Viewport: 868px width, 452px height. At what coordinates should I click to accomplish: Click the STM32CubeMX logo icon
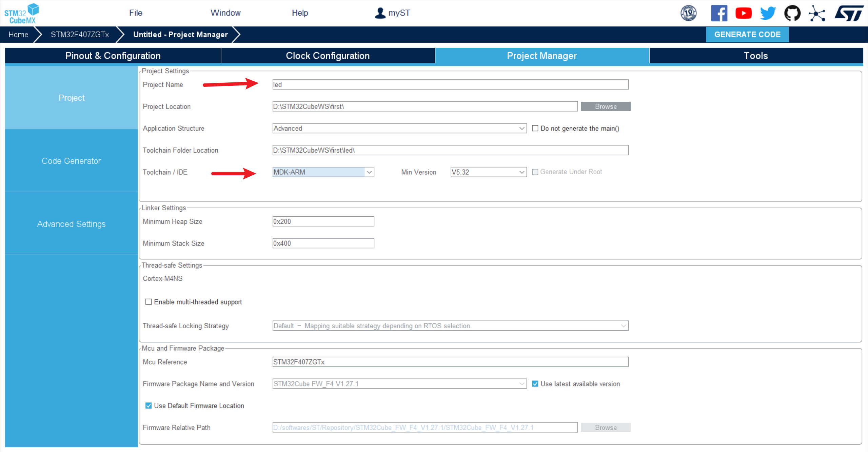click(x=21, y=13)
